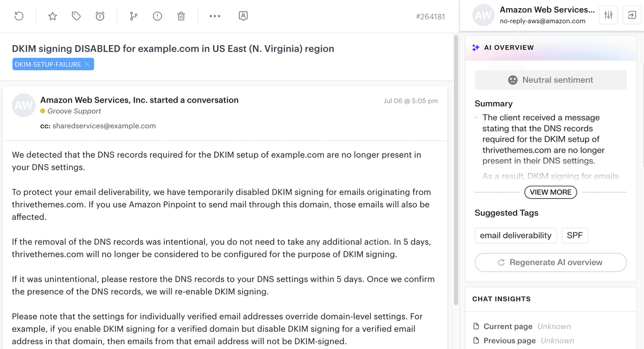This screenshot has height=349, width=644.
Task: Open the tag icon in toolbar
Action: (76, 16)
